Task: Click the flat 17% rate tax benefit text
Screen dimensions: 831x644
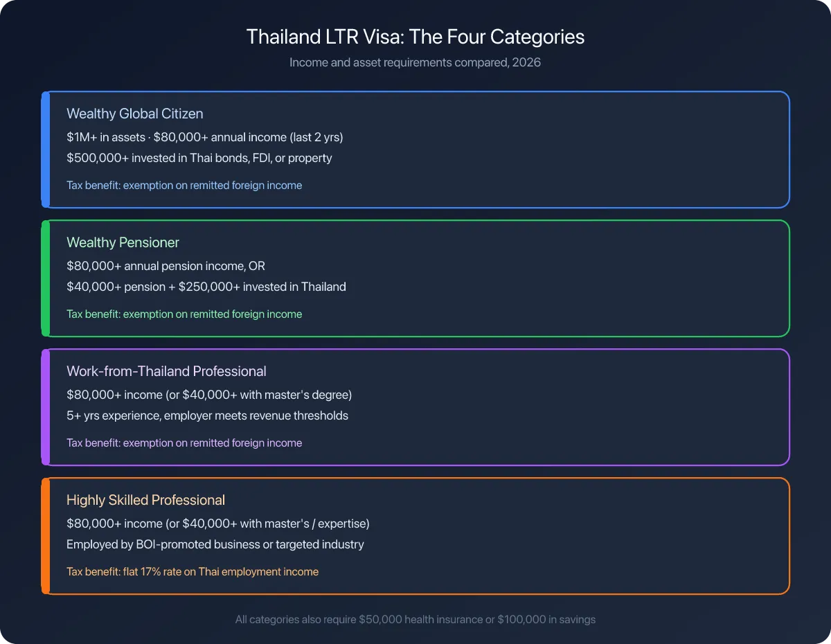Action: (193, 572)
